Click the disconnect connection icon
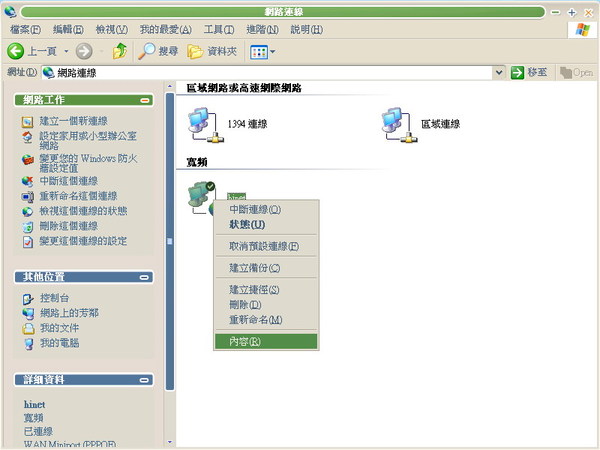Viewport: 600px width, 450px height. [x=28, y=181]
